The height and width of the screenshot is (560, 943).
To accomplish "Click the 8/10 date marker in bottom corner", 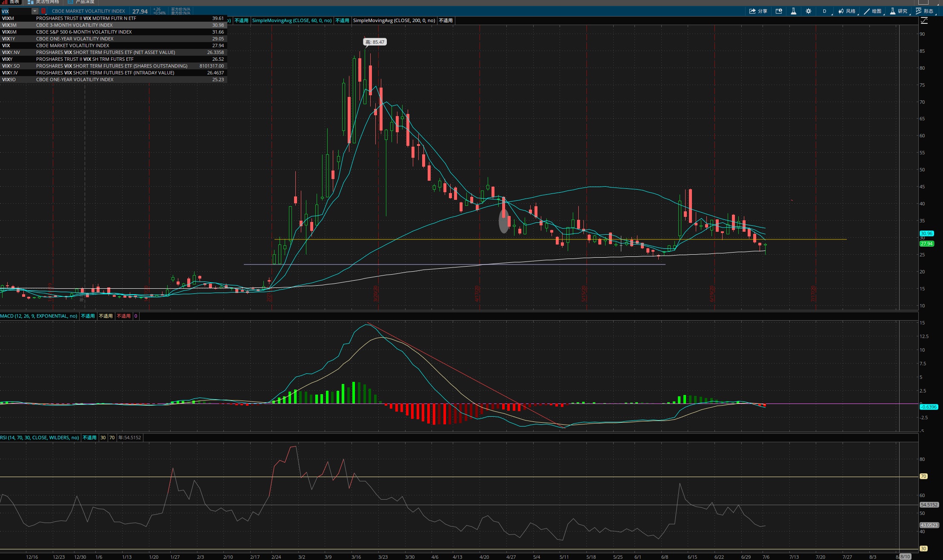I will coord(905,557).
